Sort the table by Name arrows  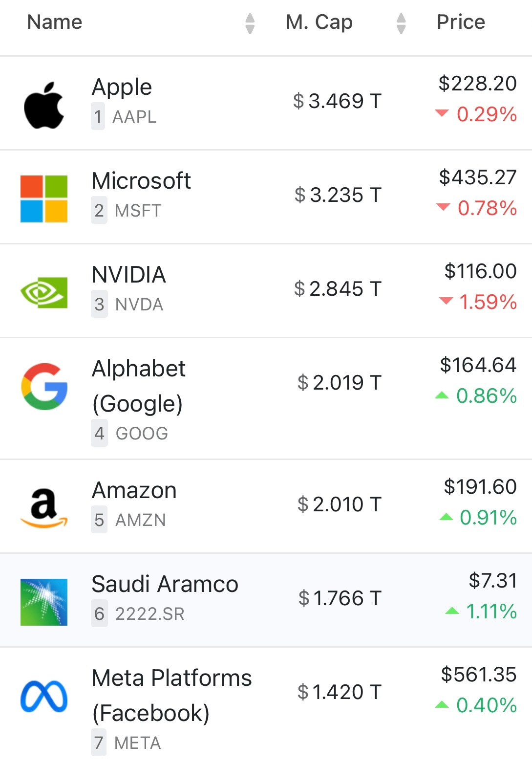click(x=250, y=23)
